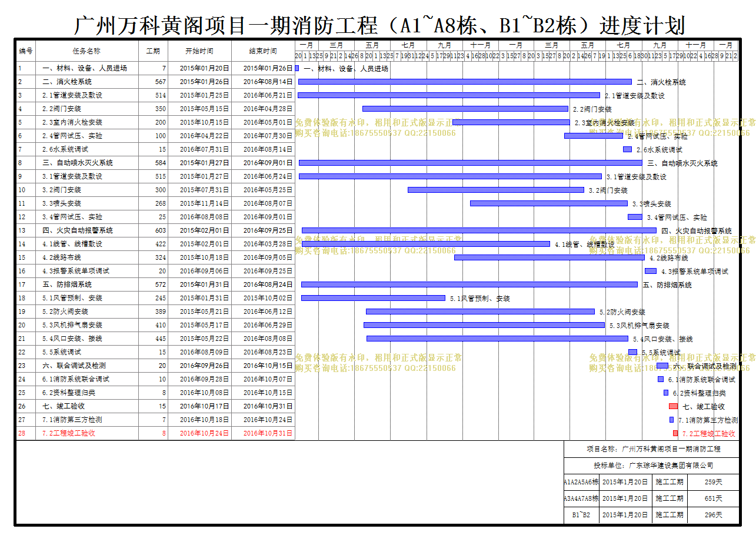Select the A1A2A5A6栋 cell in the footer
Screen dimensions: 756x539
click(581, 482)
